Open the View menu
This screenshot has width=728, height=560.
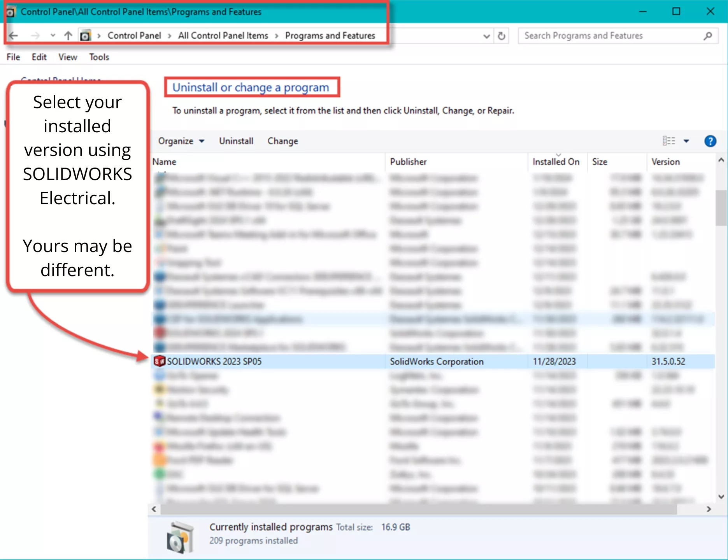pyautogui.click(x=68, y=57)
